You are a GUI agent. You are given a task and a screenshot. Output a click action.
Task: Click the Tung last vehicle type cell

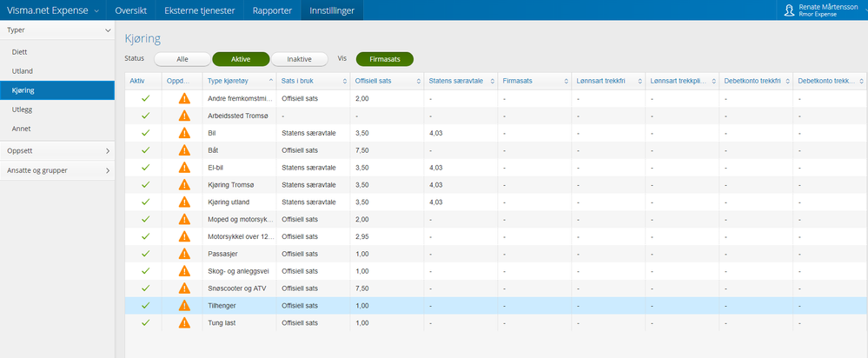point(239,322)
